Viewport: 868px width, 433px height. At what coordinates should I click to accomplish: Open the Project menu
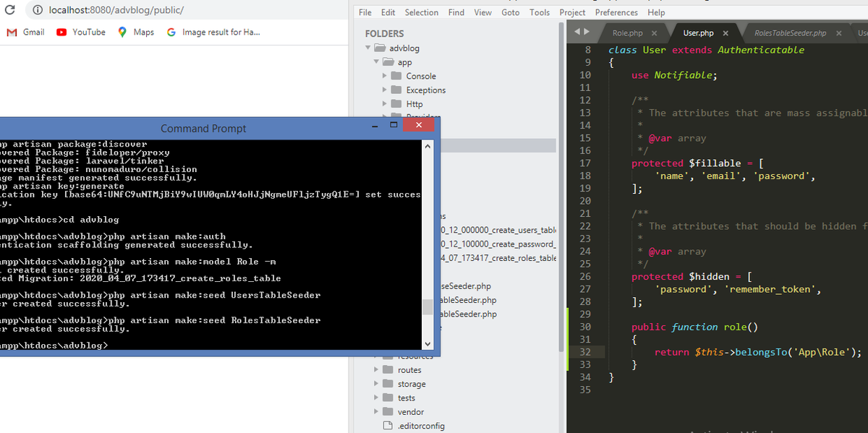[x=573, y=12]
